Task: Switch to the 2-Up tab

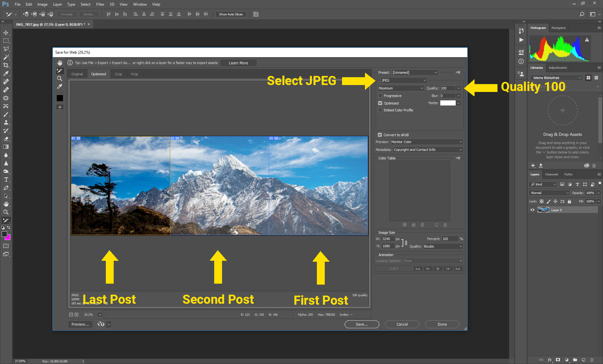Action: (118, 74)
